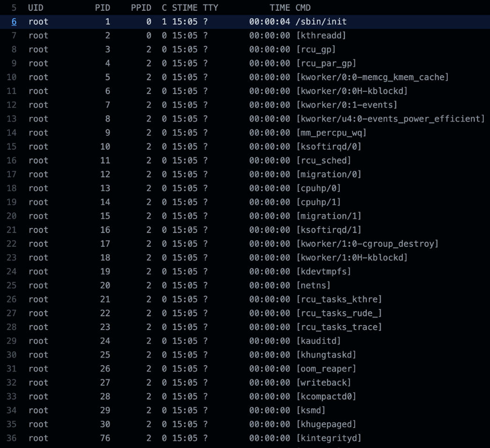
Task: Select [cpuhp/0] process text
Action: click(x=319, y=188)
